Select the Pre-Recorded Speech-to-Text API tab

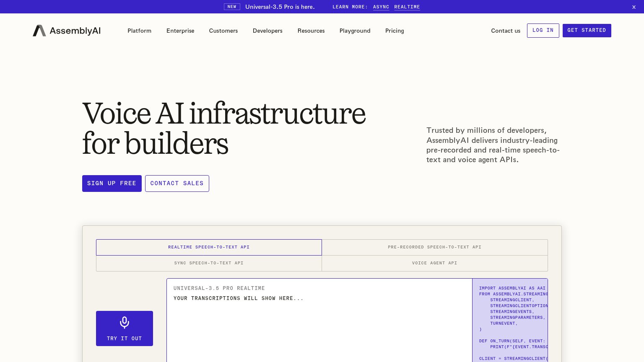tap(435, 247)
